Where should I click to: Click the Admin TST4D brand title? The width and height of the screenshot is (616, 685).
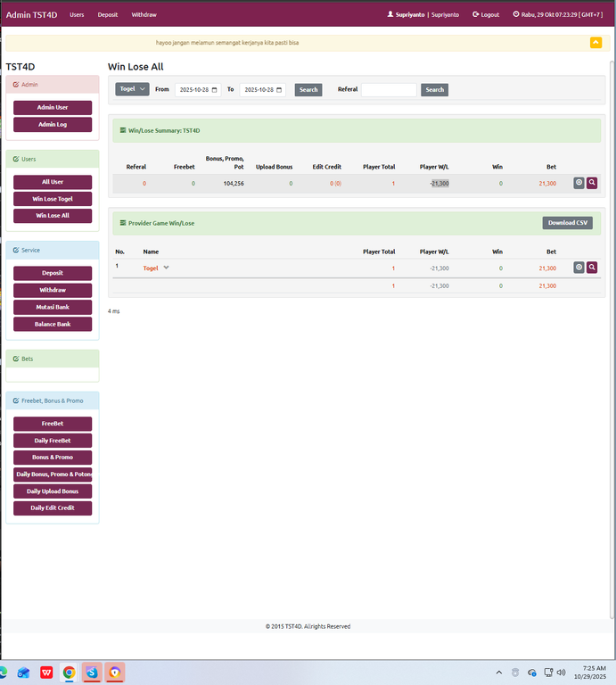[31, 15]
